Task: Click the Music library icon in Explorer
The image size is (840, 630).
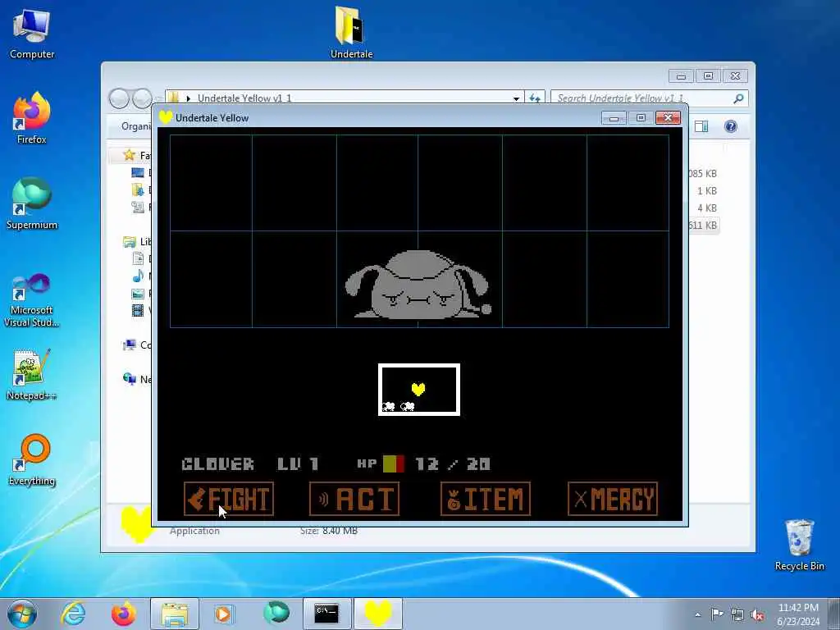Action: (x=138, y=276)
